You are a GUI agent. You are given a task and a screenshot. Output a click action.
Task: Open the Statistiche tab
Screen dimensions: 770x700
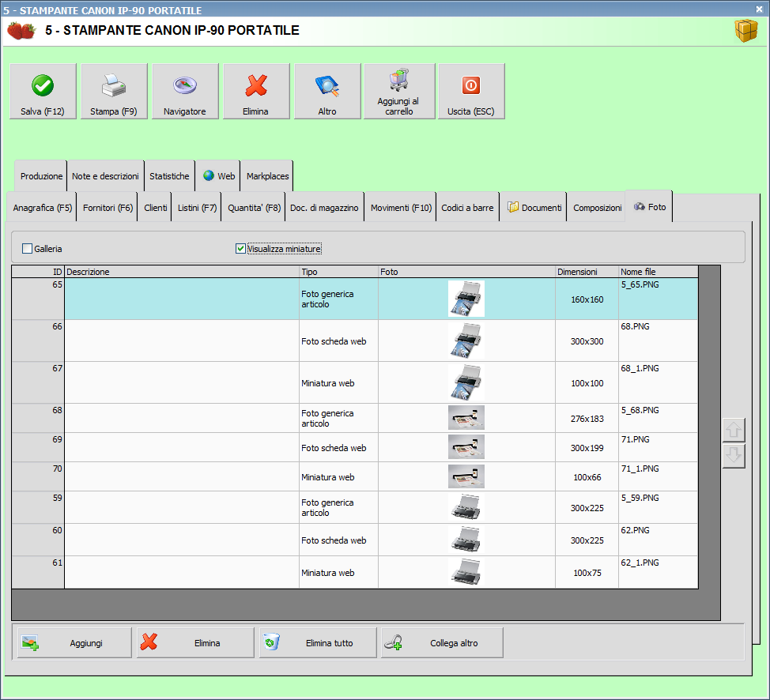click(169, 175)
